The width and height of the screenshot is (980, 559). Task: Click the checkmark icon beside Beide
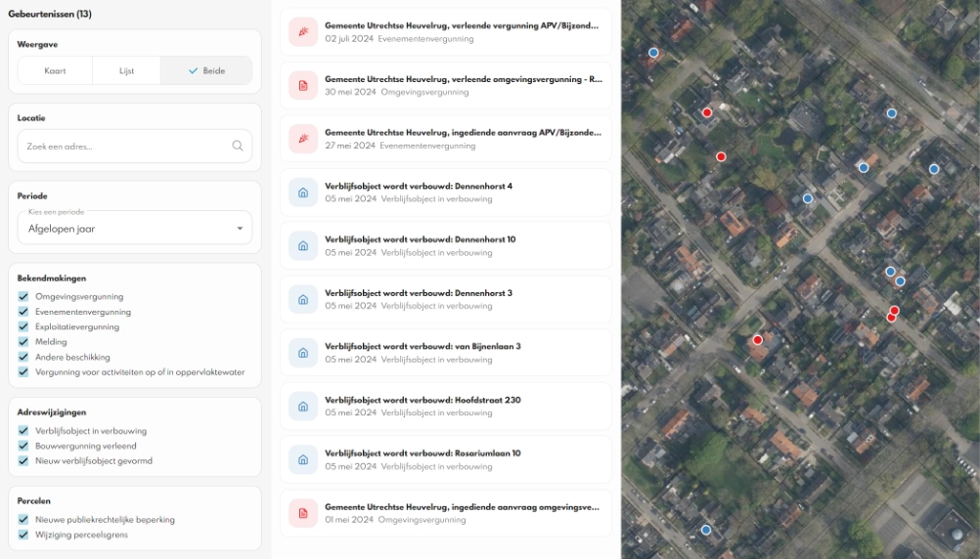coord(193,70)
